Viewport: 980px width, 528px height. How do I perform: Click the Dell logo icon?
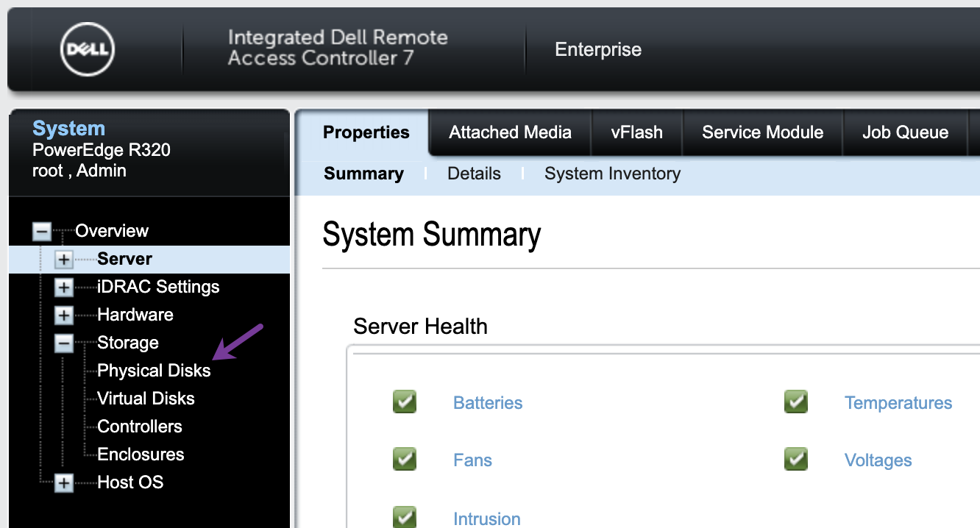[x=88, y=49]
